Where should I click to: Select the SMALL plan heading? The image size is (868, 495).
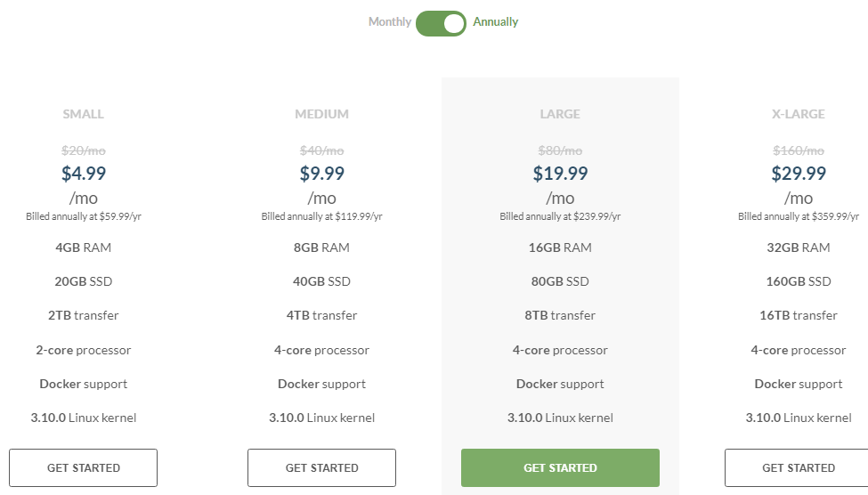point(83,114)
